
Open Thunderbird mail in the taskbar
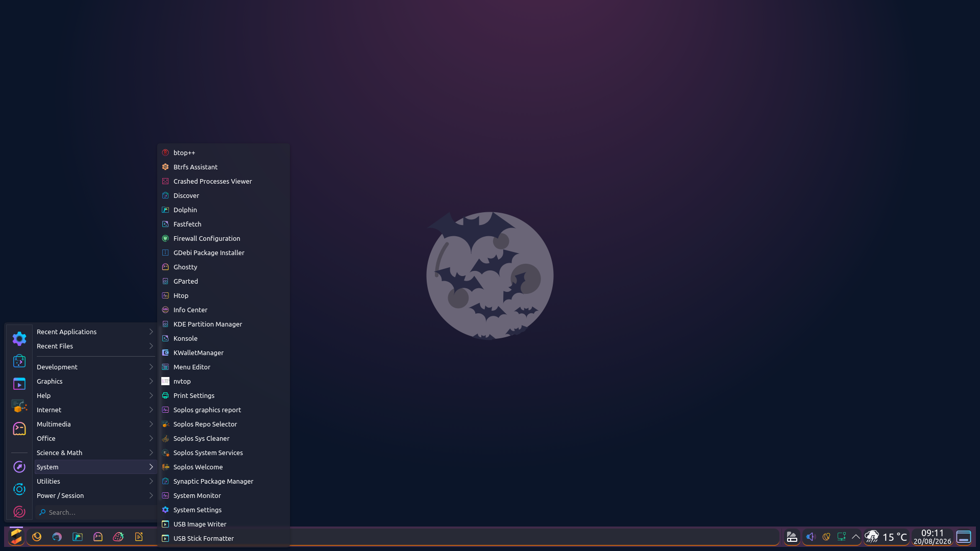point(57,537)
